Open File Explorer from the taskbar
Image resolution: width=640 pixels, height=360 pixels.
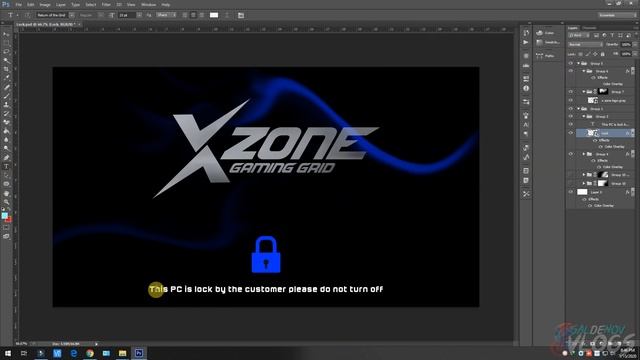[122, 353]
